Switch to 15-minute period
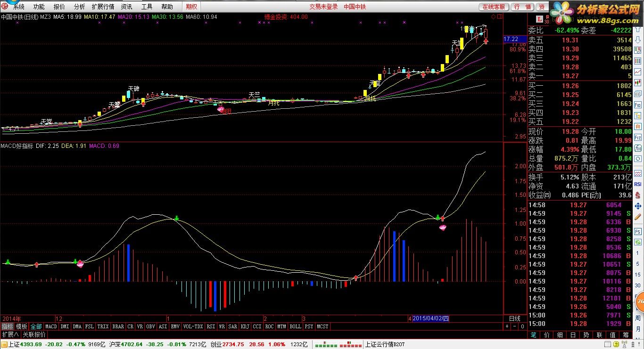This screenshot has width=644, height=349. pos(638,275)
